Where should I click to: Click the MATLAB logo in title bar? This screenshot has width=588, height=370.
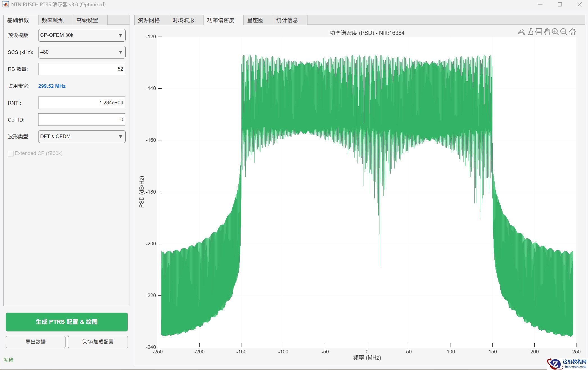point(5,4)
